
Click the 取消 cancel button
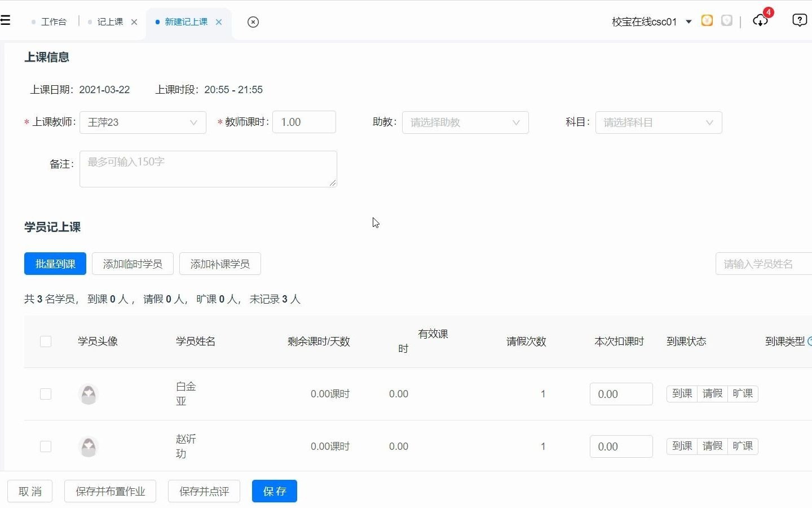tap(30, 491)
